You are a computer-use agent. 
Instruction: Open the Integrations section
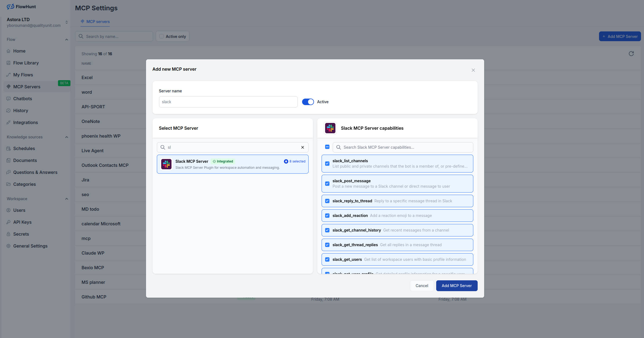point(25,122)
